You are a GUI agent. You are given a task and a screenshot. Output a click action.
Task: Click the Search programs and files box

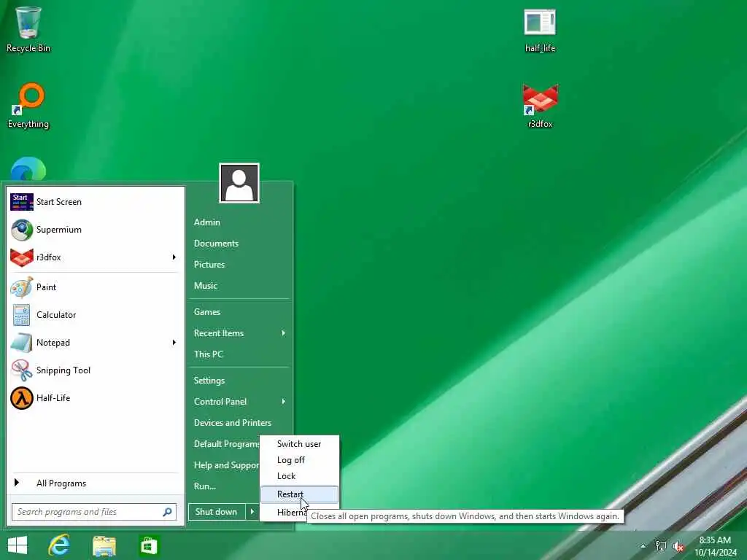click(94, 512)
